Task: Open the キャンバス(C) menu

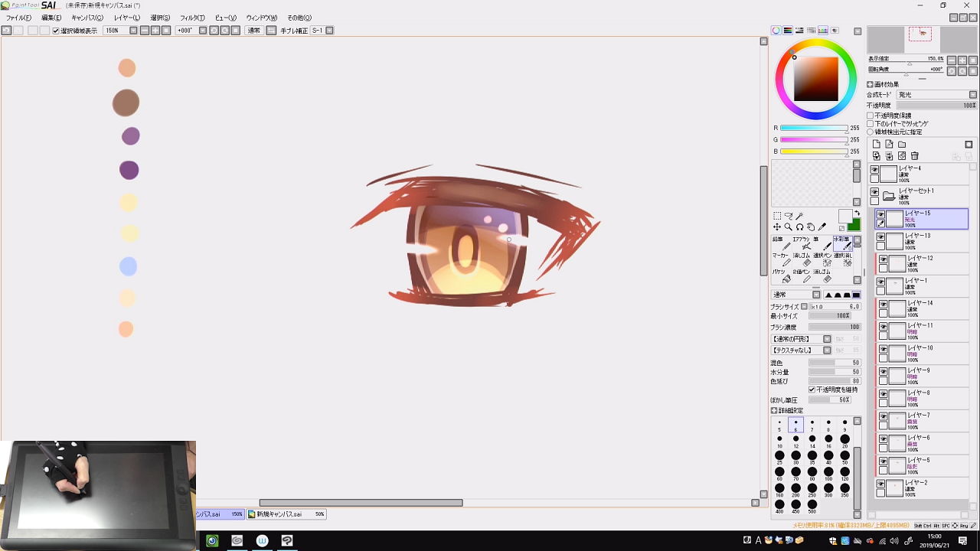Action: [x=87, y=18]
